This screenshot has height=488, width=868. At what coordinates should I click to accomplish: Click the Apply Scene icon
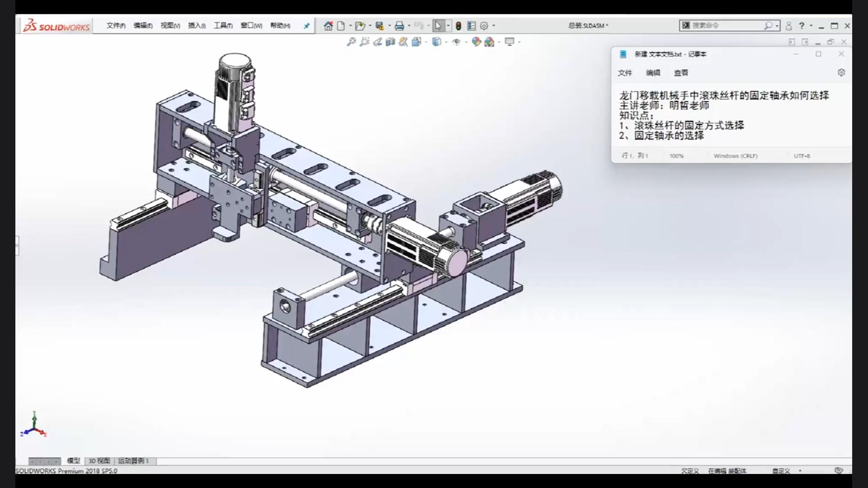point(489,42)
